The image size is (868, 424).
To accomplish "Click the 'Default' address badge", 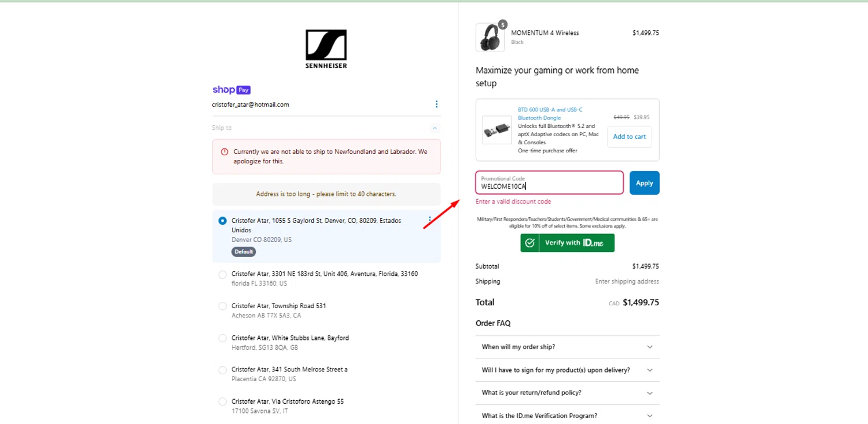I will [x=244, y=252].
